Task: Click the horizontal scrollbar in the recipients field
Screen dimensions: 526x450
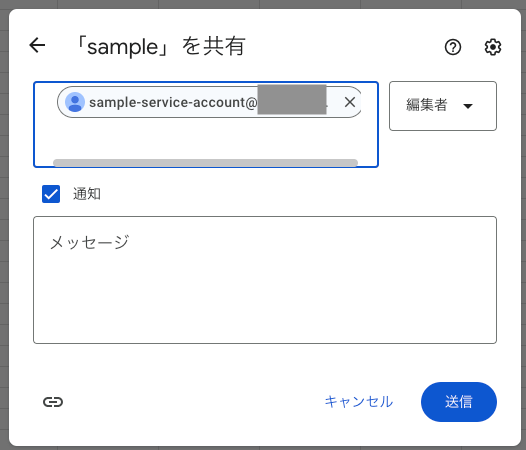Action: tap(205, 163)
